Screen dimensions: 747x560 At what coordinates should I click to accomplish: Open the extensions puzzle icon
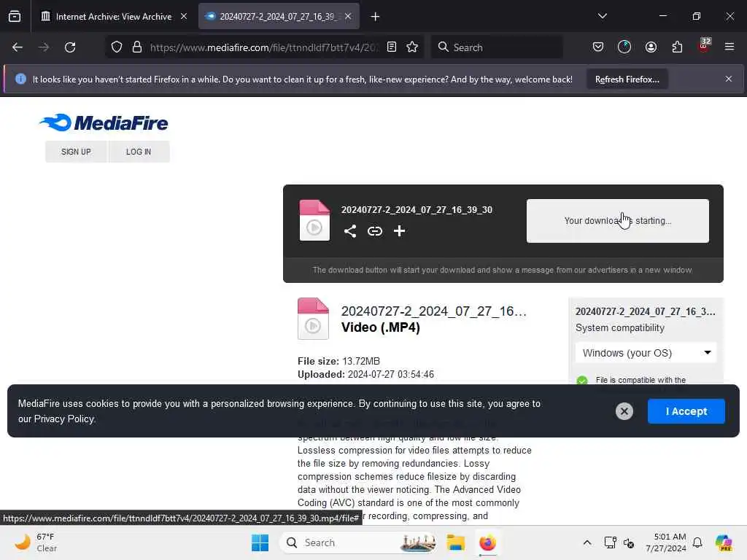(677, 47)
